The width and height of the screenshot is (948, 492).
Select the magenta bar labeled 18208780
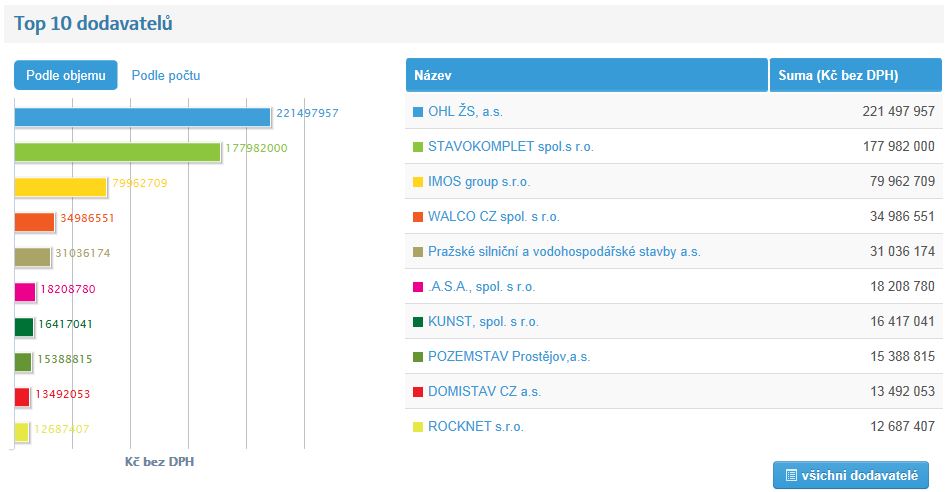pyautogui.click(x=25, y=293)
